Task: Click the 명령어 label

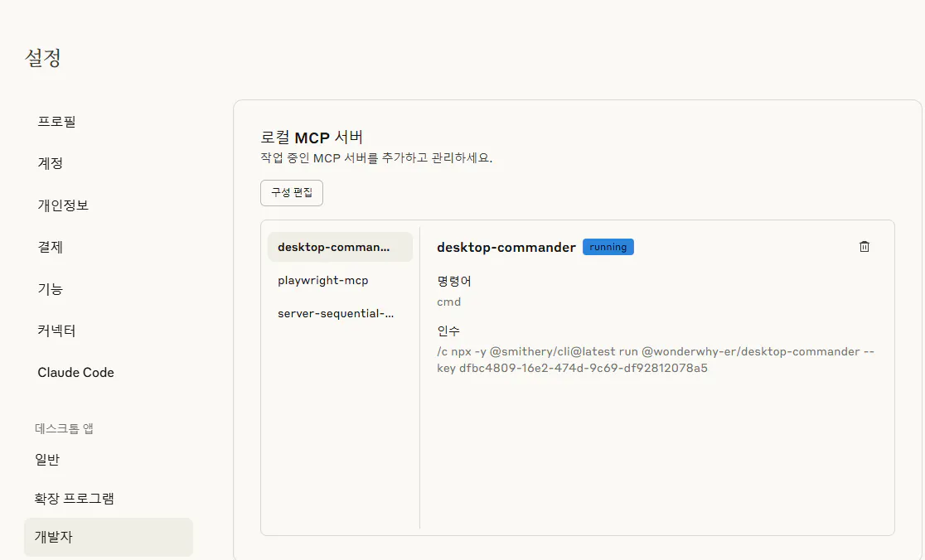Action: click(x=454, y=281)
